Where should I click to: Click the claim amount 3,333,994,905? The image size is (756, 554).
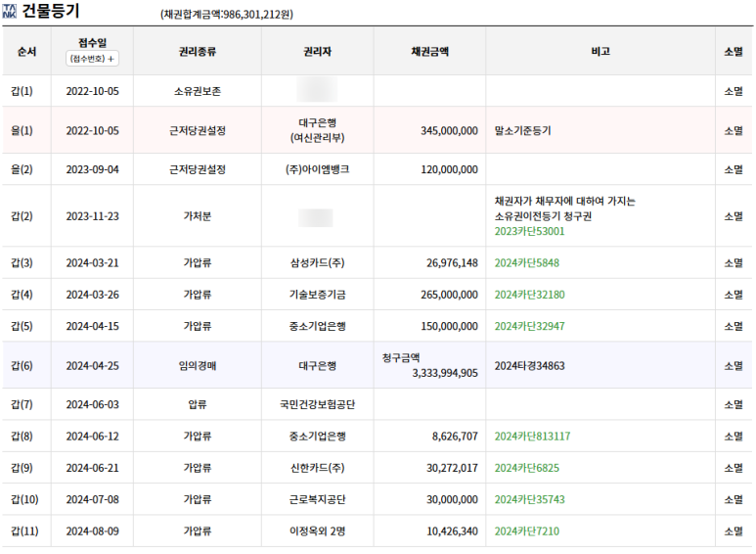[445, 373]
